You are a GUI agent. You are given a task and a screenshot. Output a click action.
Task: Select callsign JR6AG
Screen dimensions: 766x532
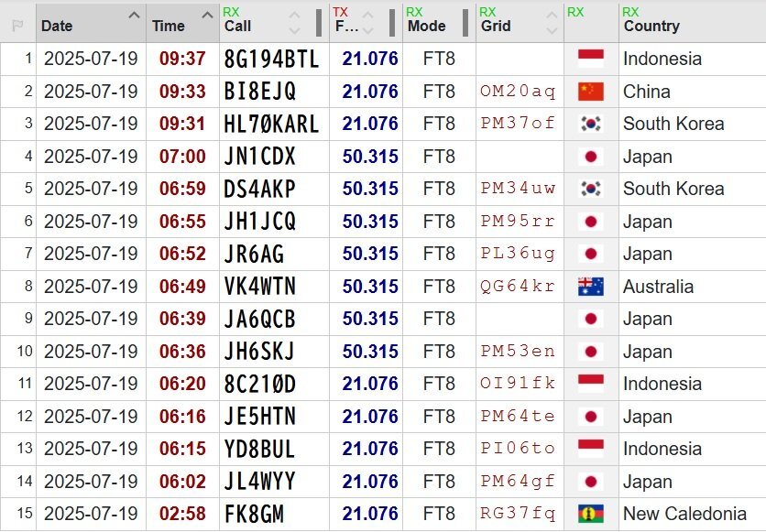click(x=254, y=255)
